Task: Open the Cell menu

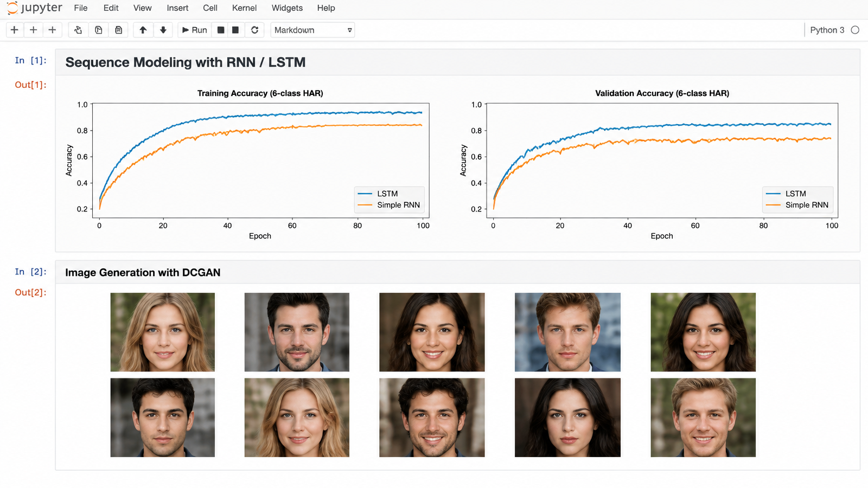Action: click(210, 8)
